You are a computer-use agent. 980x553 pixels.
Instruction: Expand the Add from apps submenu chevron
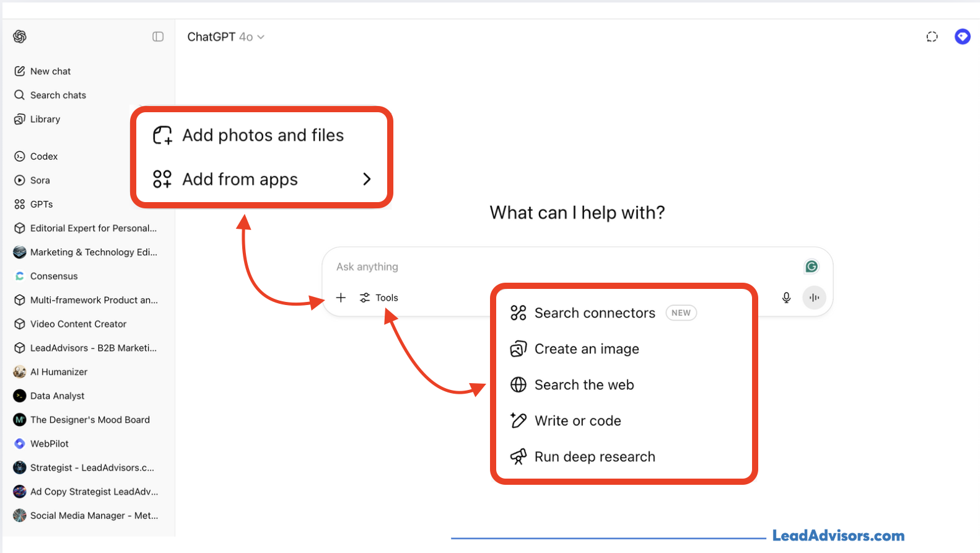[x=367, y=179]
